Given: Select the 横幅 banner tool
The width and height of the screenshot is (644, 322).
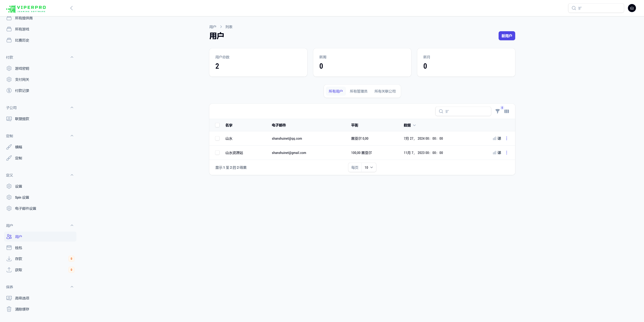Looking at the screenshot, I should coord(18,147).
